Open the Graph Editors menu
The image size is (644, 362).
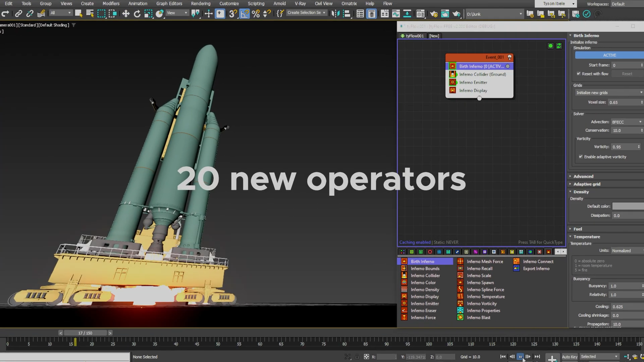coord(169,4)
